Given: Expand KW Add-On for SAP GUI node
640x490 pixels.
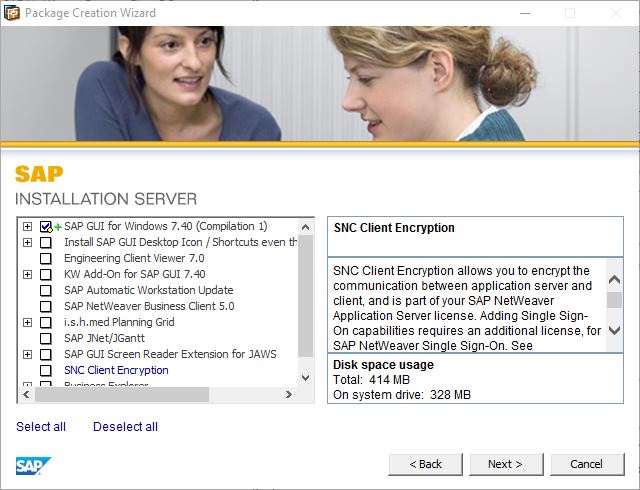Looking at the screenshot, I should [27, 274].
